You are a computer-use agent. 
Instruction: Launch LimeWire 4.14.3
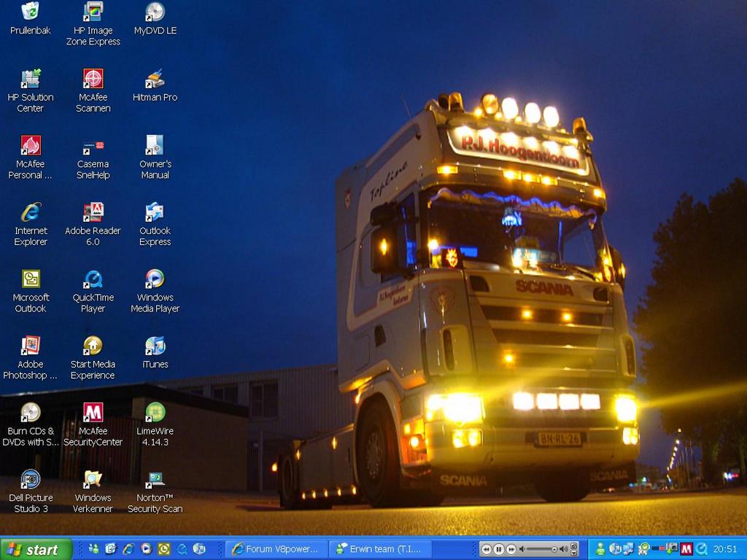pyautogui.click(x=155, y=424)
